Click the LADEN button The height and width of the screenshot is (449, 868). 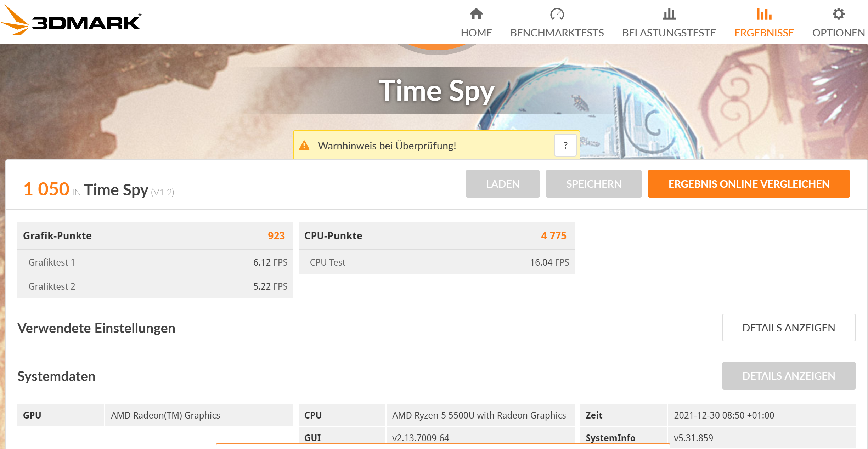(502, 184)
